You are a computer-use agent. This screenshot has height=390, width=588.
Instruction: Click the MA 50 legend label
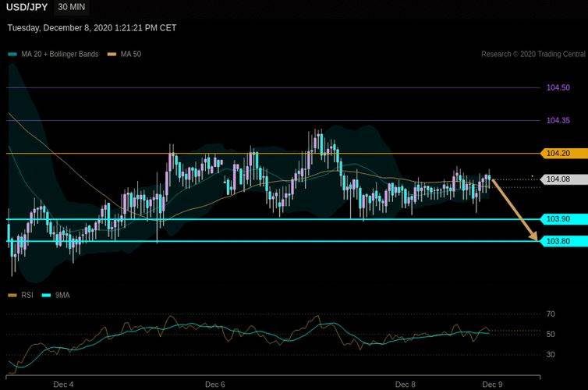pos(131,54)
